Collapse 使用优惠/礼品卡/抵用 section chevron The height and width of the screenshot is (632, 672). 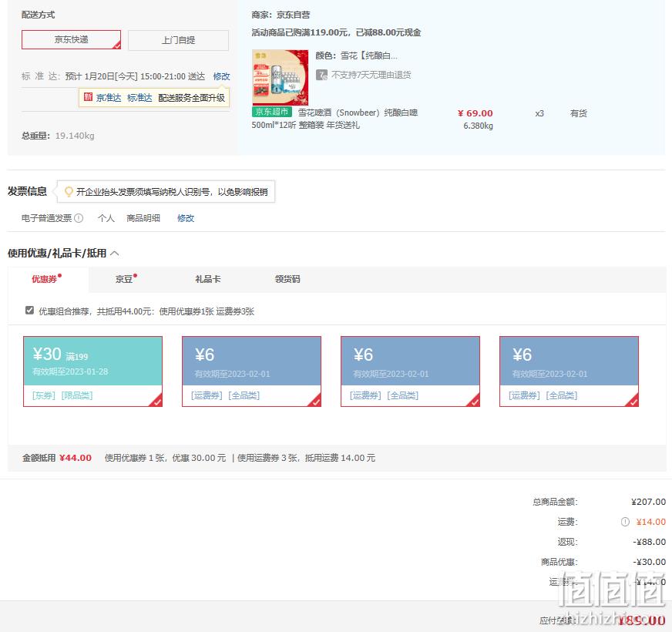coord(114,254)
